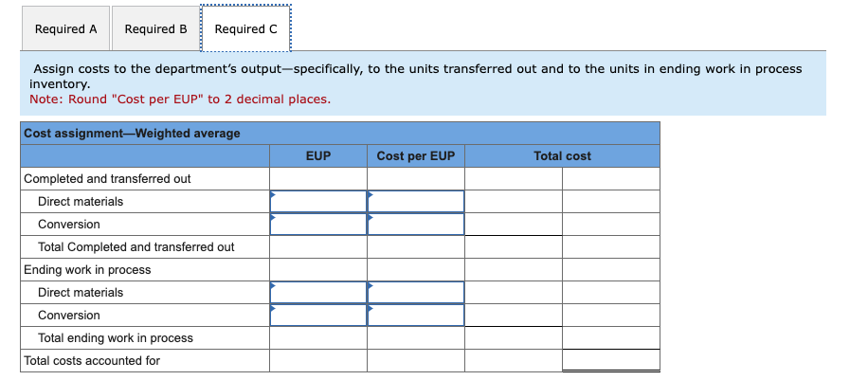Select the Required C tab

click(245, 28)
